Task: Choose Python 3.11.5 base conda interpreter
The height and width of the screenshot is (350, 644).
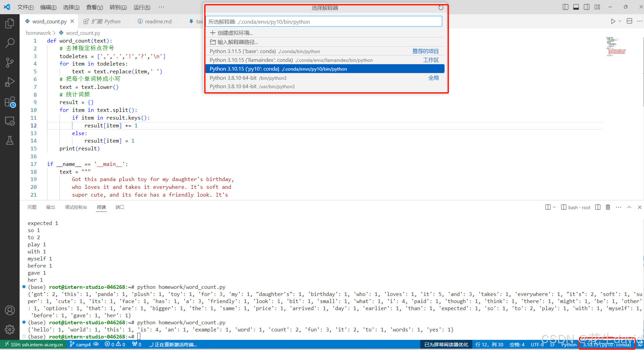Action: click(325, 51)
